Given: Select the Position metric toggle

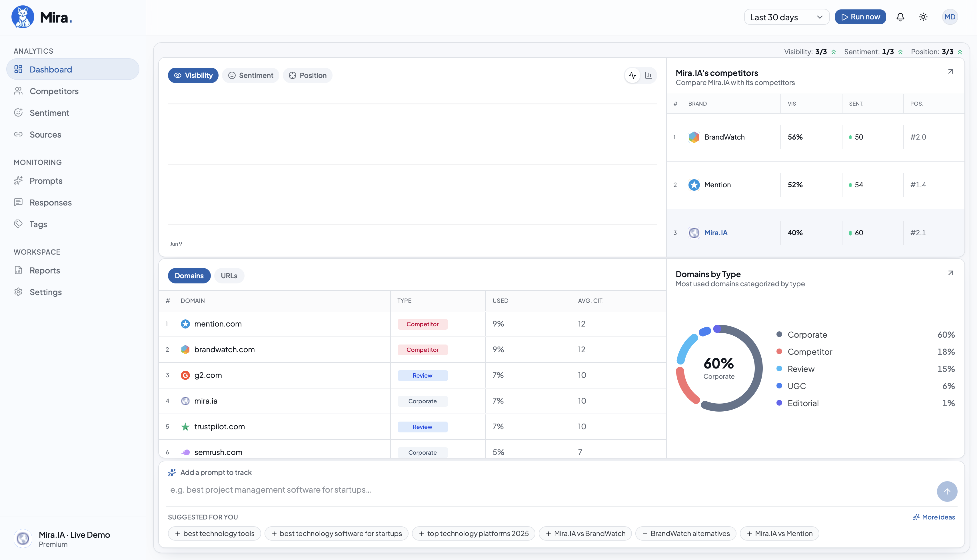Looking at the screenshot, I should pos(308,75).
